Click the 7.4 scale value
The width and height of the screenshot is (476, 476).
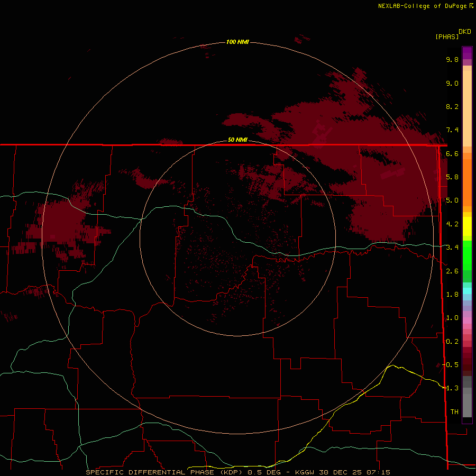coord(452,130)
